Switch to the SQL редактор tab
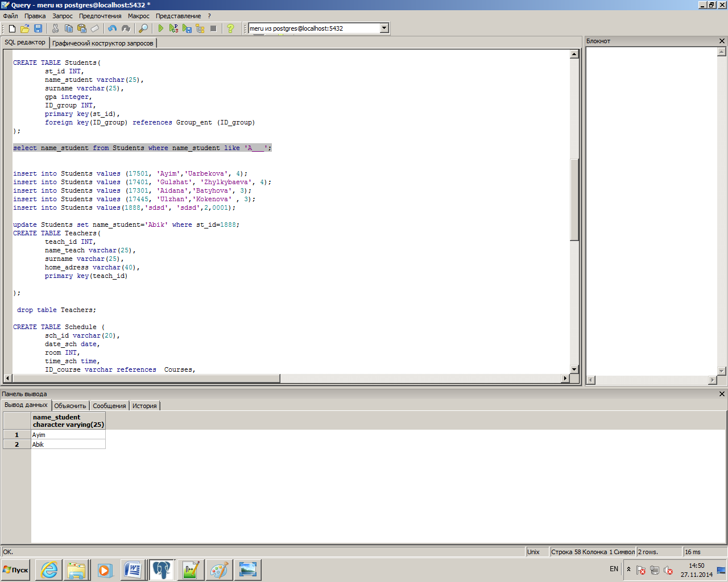 [x=25, y=43]
